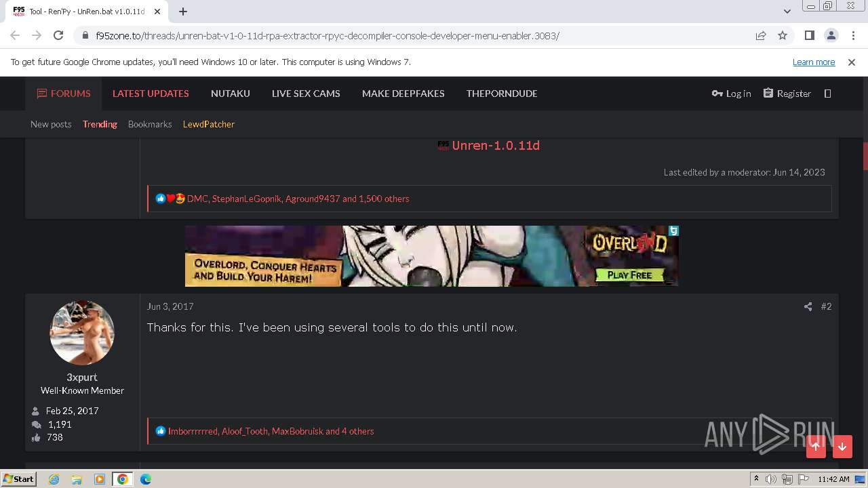Click the 11:42 AM system clock
The width and height of the screenshot is (868, 488).
pyautogui.click(x=833, y=479)
